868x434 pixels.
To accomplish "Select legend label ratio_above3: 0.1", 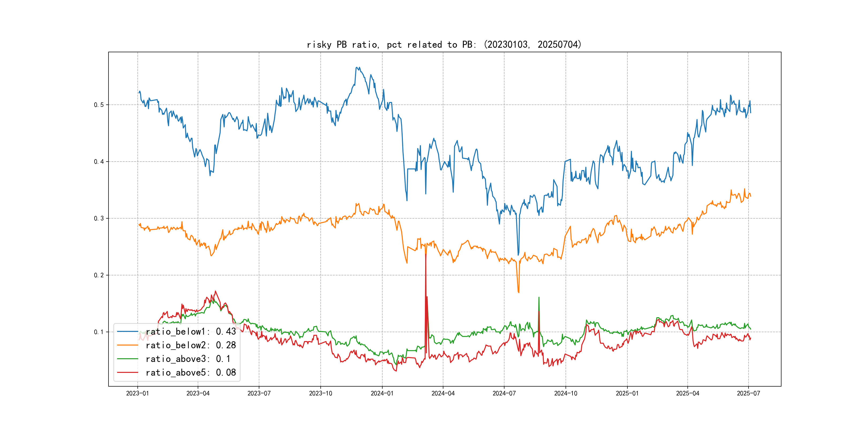I will coord(188,359).
